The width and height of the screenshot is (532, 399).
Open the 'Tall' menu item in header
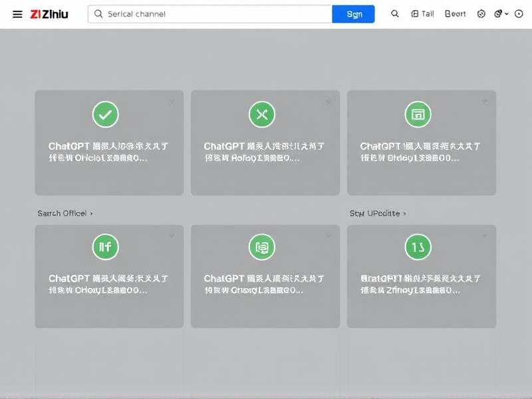point(423,14)
